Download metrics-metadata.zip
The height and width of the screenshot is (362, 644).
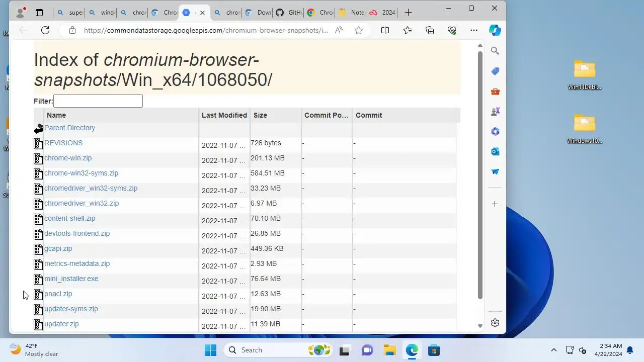(x=77, y=263)
